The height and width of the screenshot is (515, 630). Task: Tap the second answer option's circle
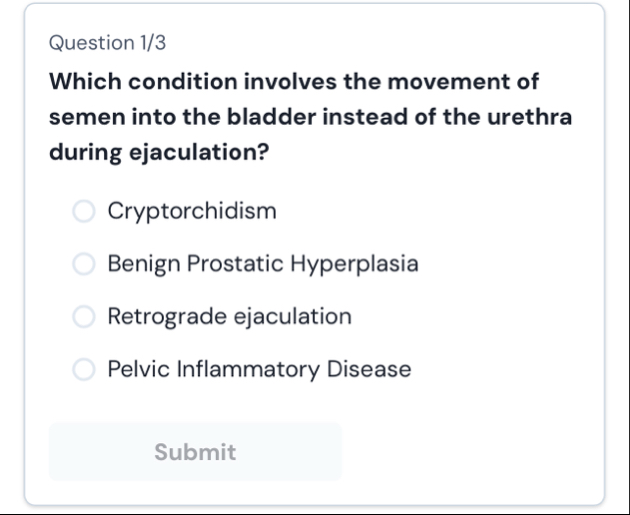coord(85,265)
